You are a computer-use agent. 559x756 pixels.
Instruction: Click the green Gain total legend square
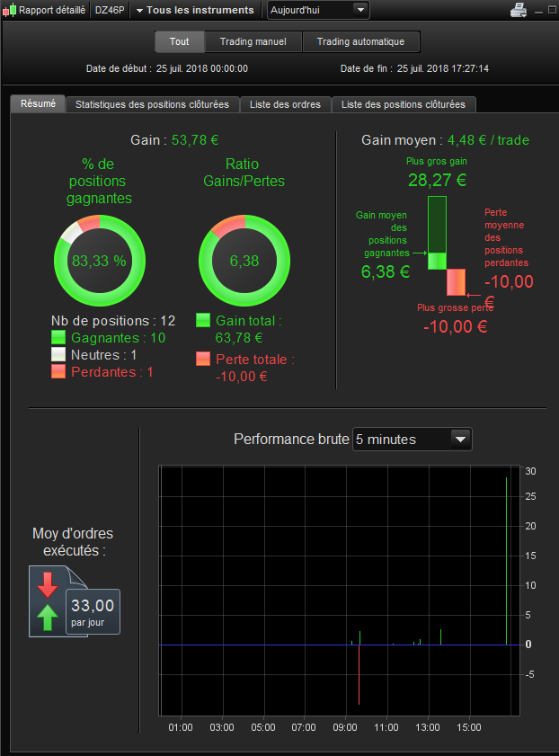pyautogui.click(x=203, y=320)
